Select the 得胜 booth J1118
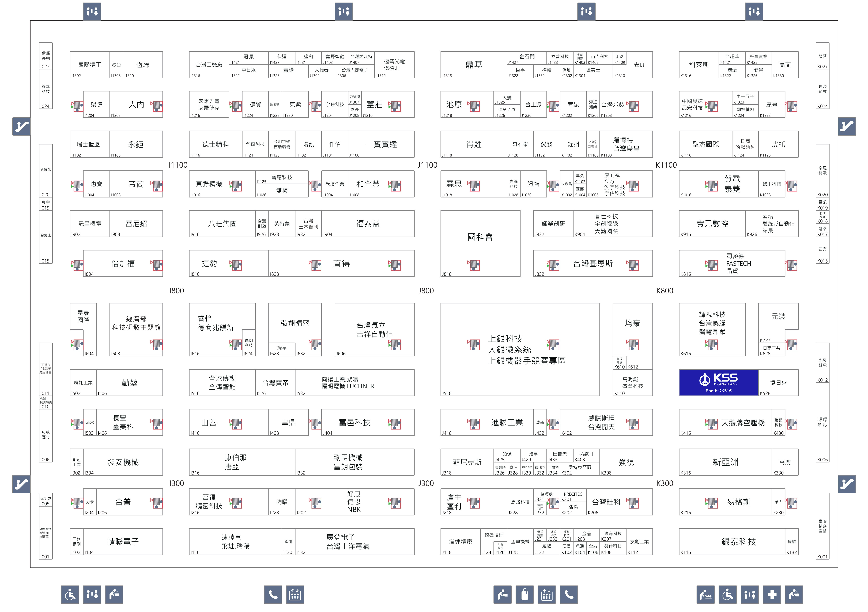 (474, 144)
